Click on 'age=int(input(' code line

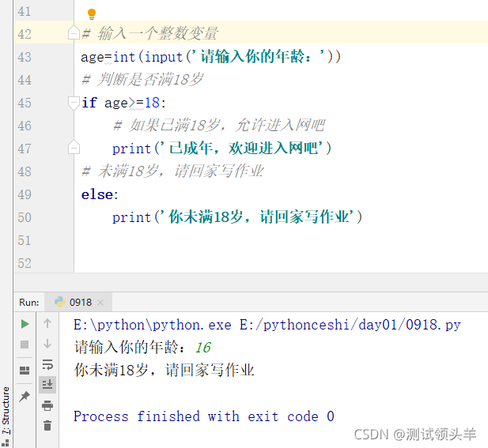click(211, 57)
